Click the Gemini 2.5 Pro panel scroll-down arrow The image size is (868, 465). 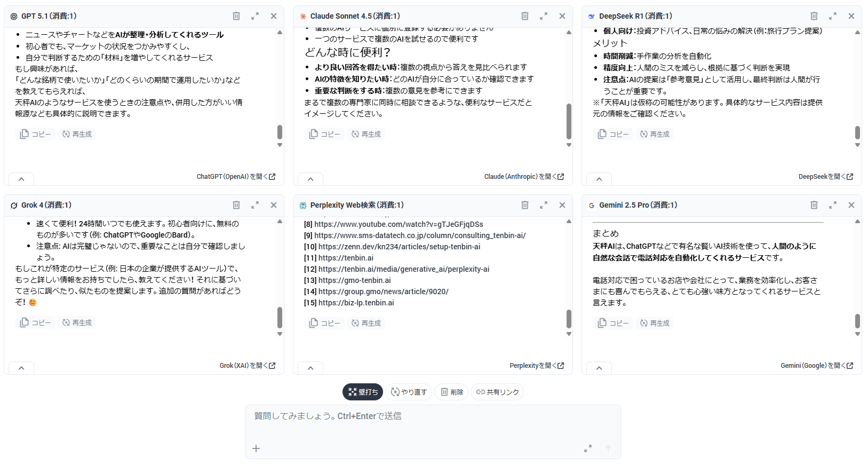click(x=857, y=334)
